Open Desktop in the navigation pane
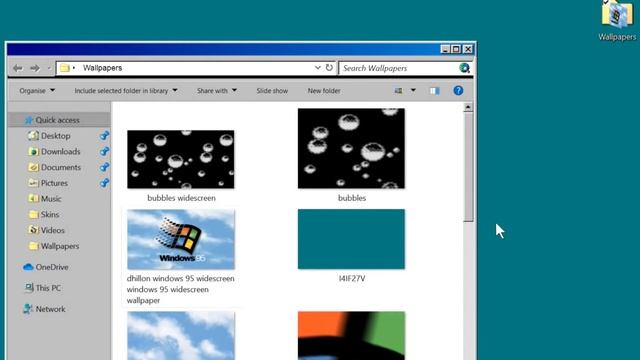 coord(56,136)
